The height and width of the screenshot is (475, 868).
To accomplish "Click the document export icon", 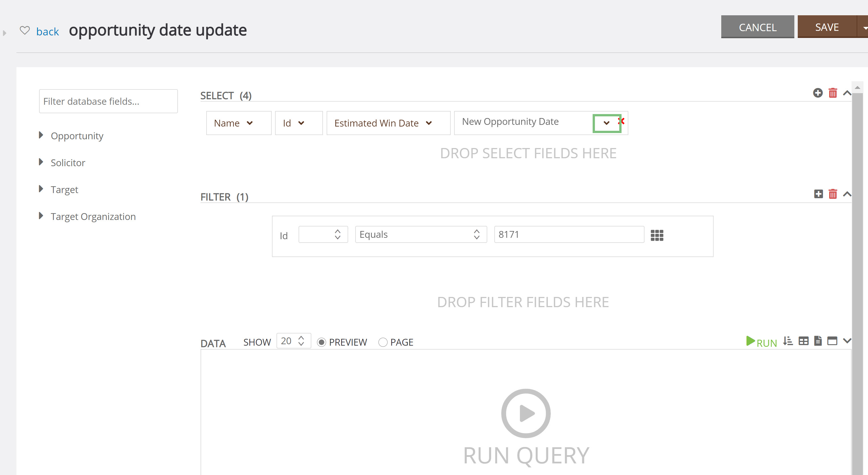I will (x=818, y=341).
